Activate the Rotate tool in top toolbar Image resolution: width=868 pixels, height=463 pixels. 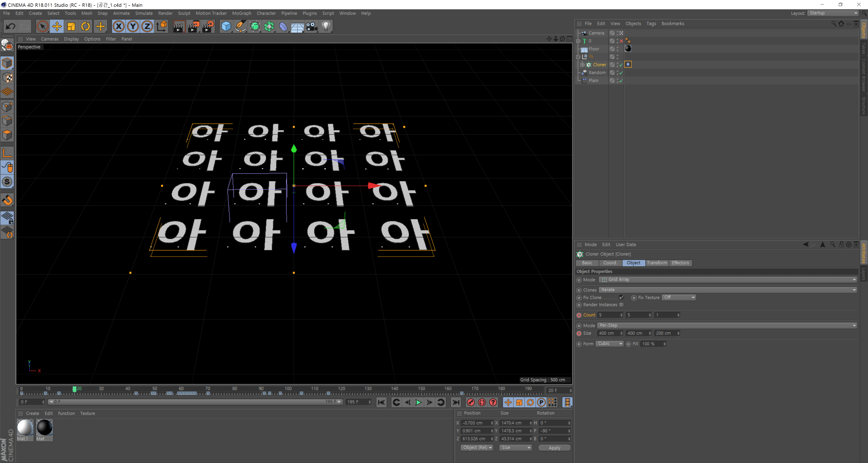point(86,26)
